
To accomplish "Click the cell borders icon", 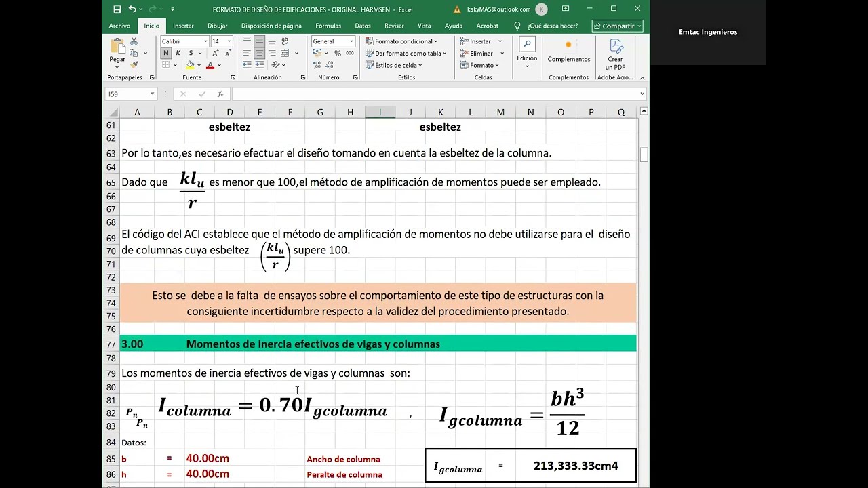I will click(x=166, y=65).
